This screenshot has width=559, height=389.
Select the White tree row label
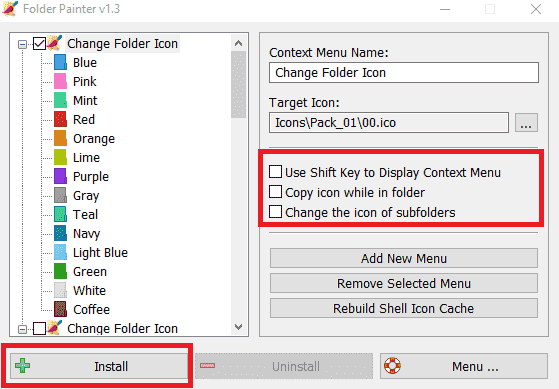pyautogui.click(x=89, y=291)
